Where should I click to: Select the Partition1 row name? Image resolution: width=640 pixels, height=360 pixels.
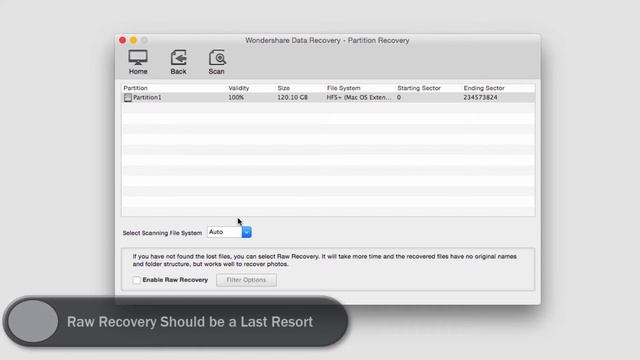coord(147,98)
